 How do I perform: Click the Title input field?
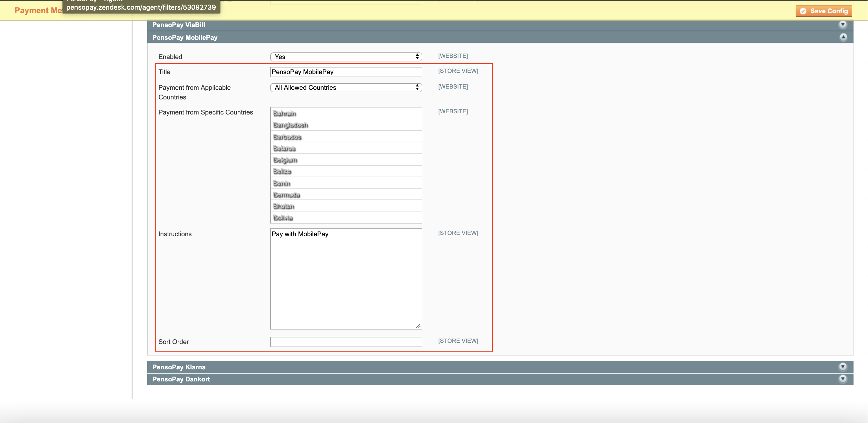(346, 72)
